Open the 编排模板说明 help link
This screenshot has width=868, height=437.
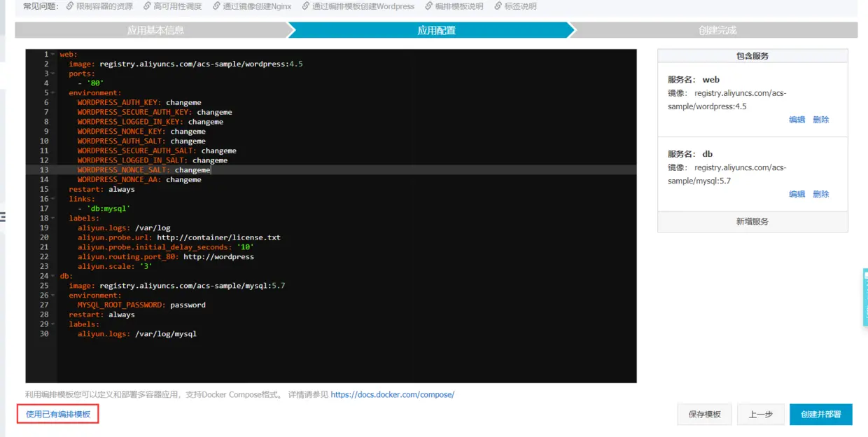(459, 6)
